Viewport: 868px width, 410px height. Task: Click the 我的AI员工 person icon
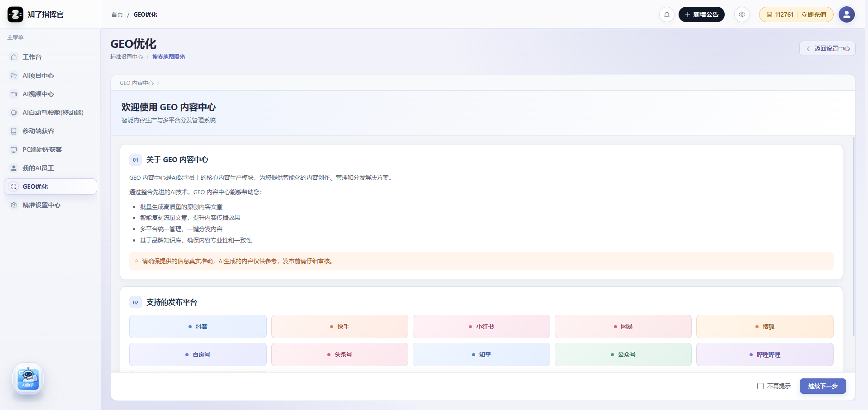[14, 168]
